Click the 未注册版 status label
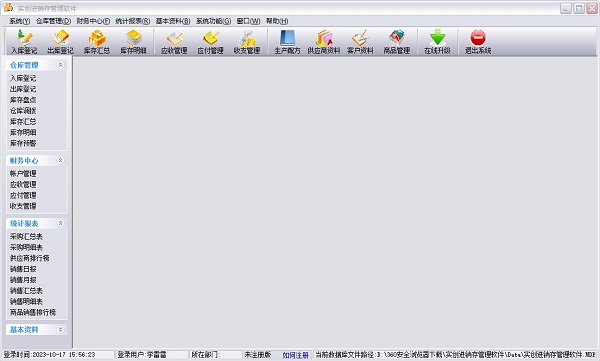Image resolution: width=600 pixels, height=361 pixels. (258, 355)
